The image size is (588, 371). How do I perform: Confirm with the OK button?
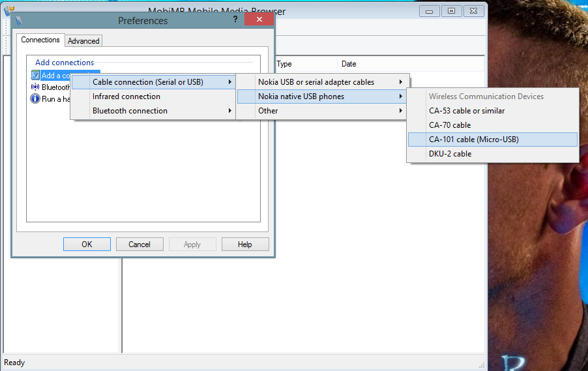point(87,245)
